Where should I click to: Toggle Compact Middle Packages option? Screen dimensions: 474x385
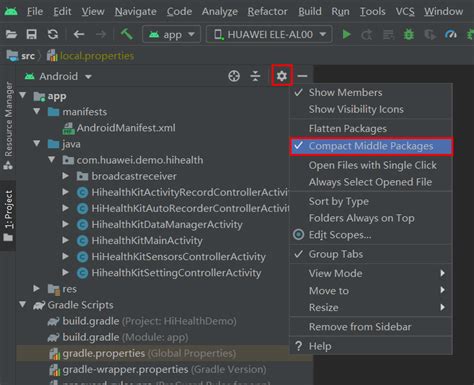coord(371,146)
